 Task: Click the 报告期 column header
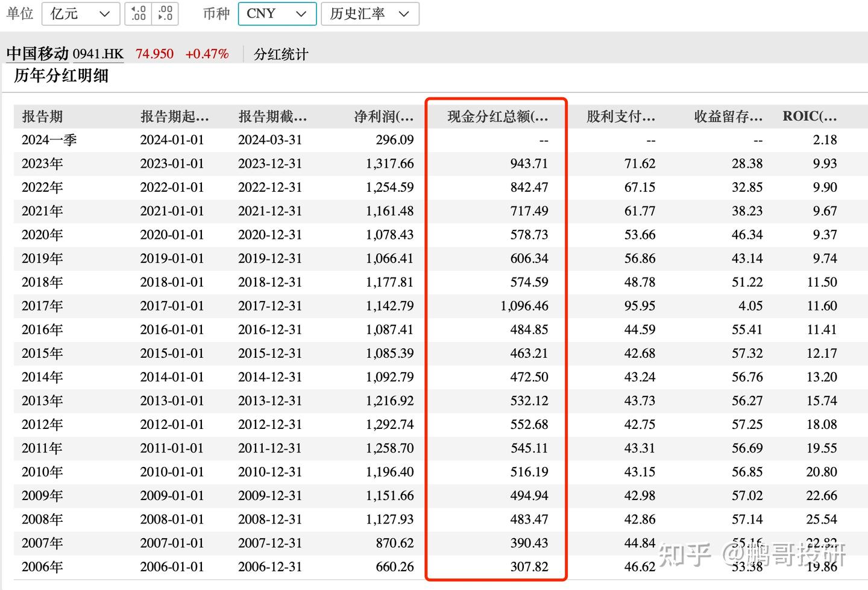coord(42,116)
